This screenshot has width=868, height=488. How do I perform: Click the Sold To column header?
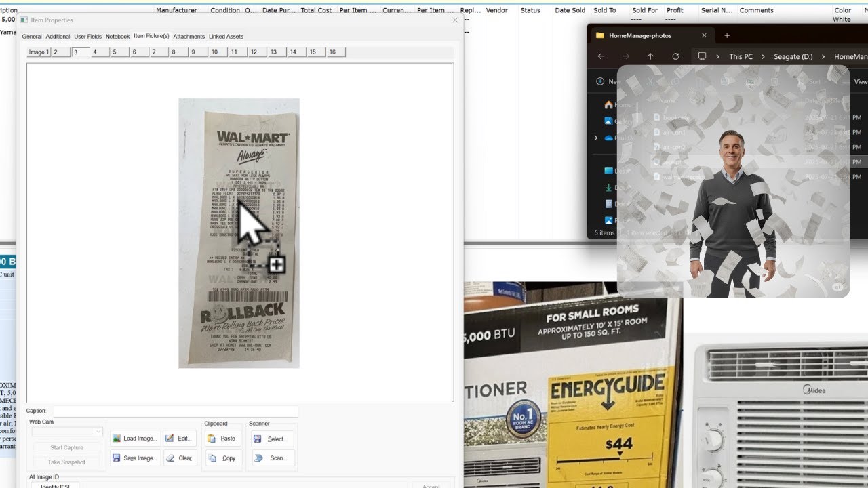click(x=605, y=10)
